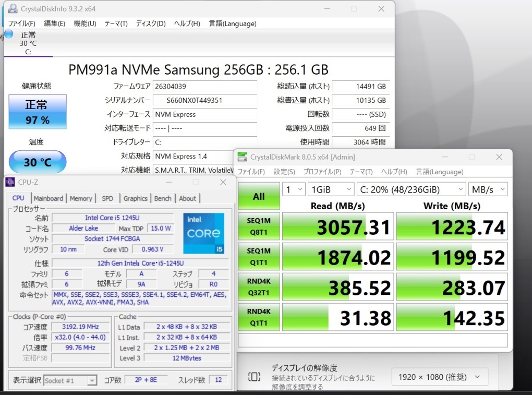Open テーマ(T) menu in CrystalDiskInfo
This screenshot has width=532, height=395.
click(x=116, y=23)
